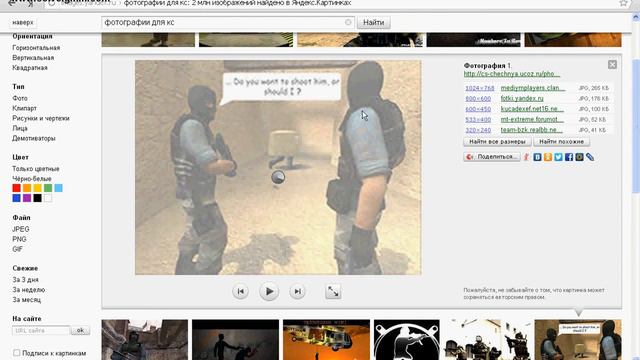The width and height of the screenshot is (640, 360).
Task: Open the 600×600 size link
Action: click(478, 99)
